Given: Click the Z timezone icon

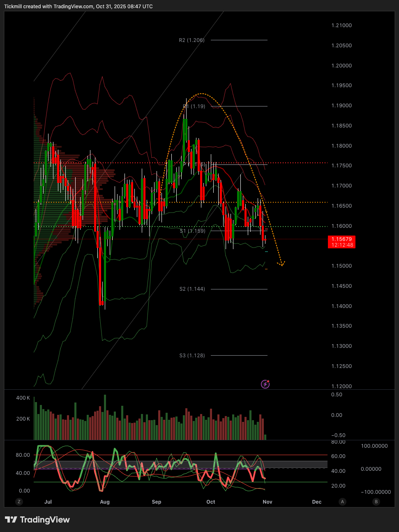Looking at the screenshot, I should tap(19, 502).
